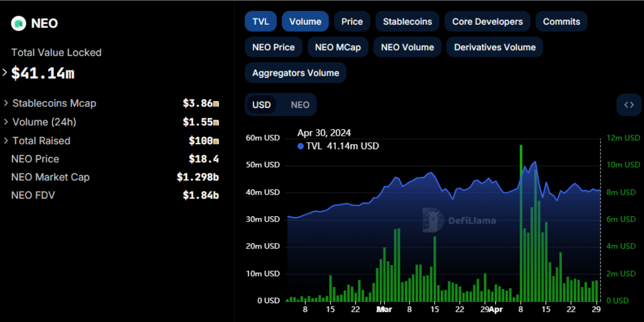Switch chart denomination to NEO
This screenshot has width=644, height=322.
pyautogui.click(x=300, y=105)
